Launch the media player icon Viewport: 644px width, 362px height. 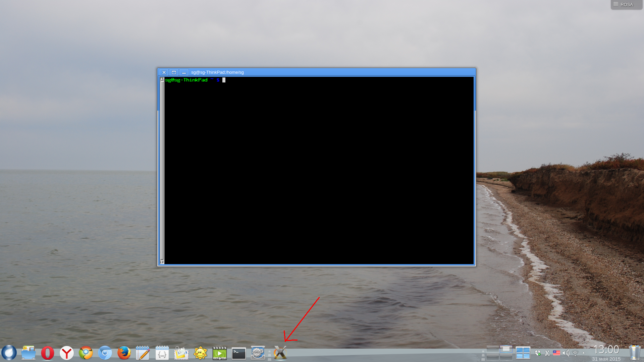pos(220,353)
